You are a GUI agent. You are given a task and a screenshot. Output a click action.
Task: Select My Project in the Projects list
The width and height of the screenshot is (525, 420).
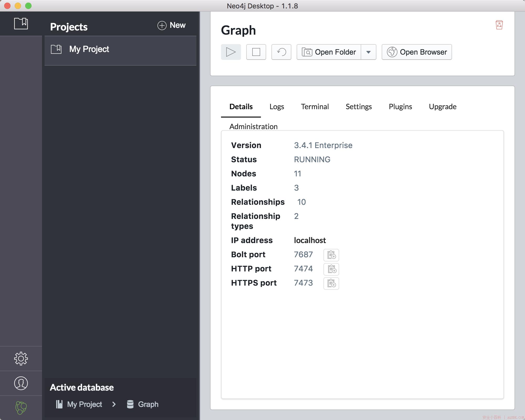[x=120, y=51]
